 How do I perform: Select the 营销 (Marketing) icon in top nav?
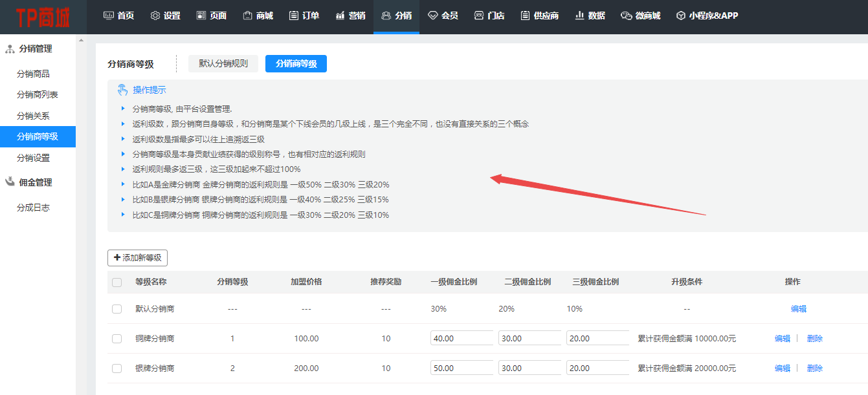pos(340,16)
